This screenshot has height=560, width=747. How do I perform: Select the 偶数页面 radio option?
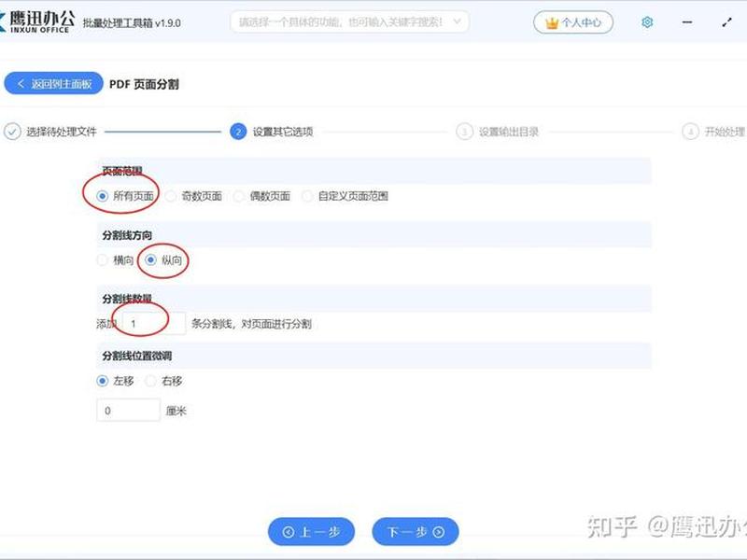click(239, 196)
